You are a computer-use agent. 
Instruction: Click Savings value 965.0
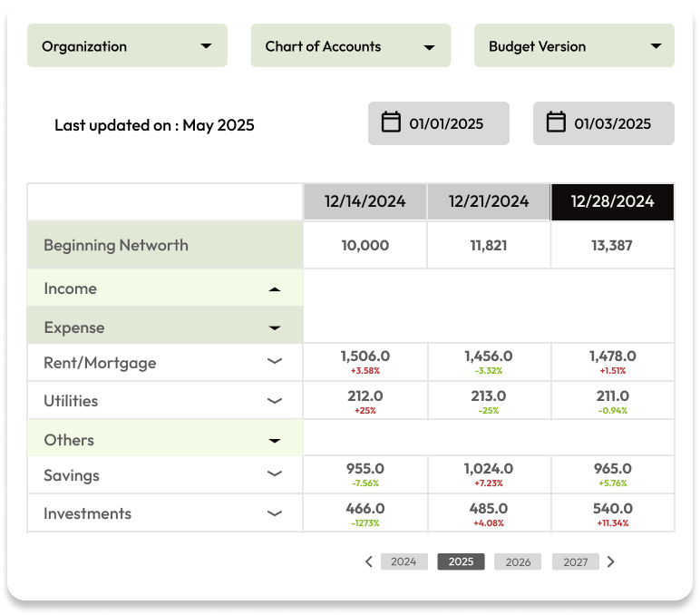(613, 469)
